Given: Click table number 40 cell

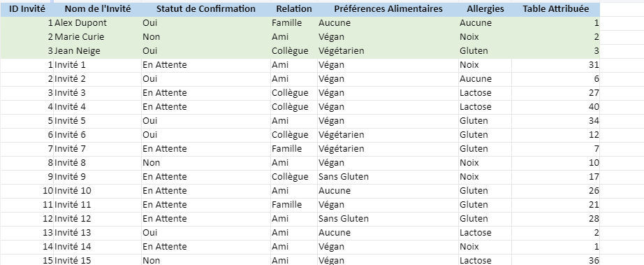Looking at the screenshot, I should 556,107.
